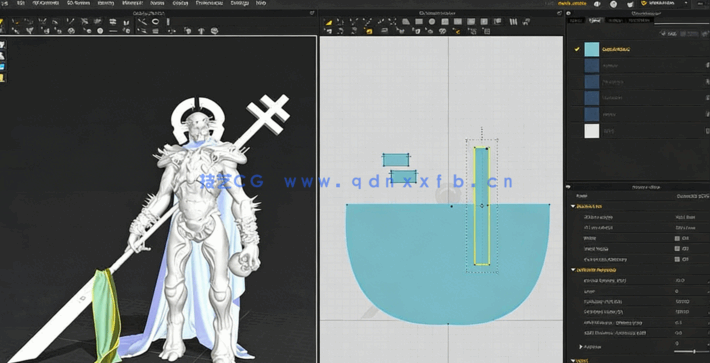The width and height of the screenshot is (710, 363).
Task: Toggle the bottom Off checkbox in Property Editor
Action: coord(677,259)
